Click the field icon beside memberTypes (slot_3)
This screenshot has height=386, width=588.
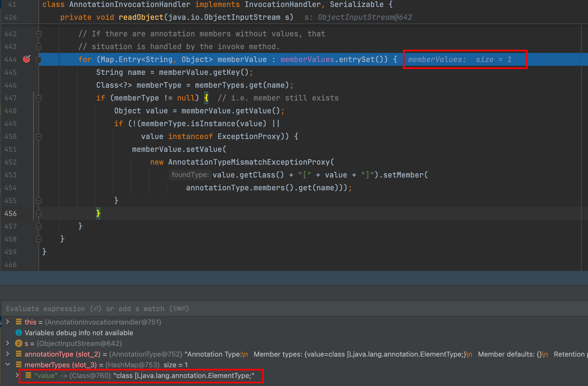(19, 365)
